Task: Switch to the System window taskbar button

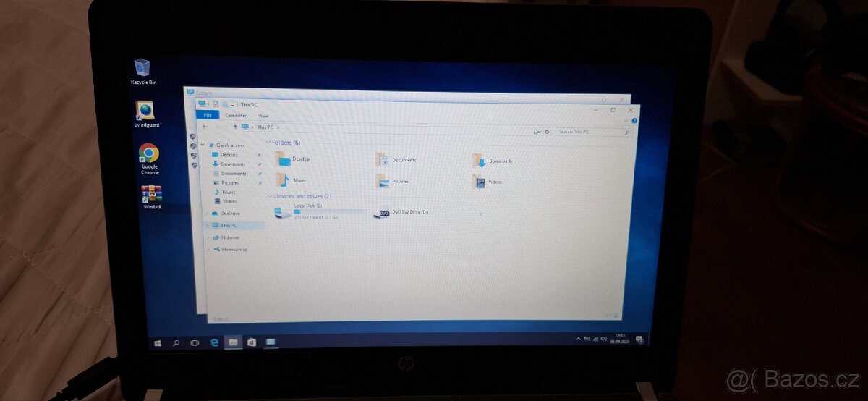Action: 271,342
